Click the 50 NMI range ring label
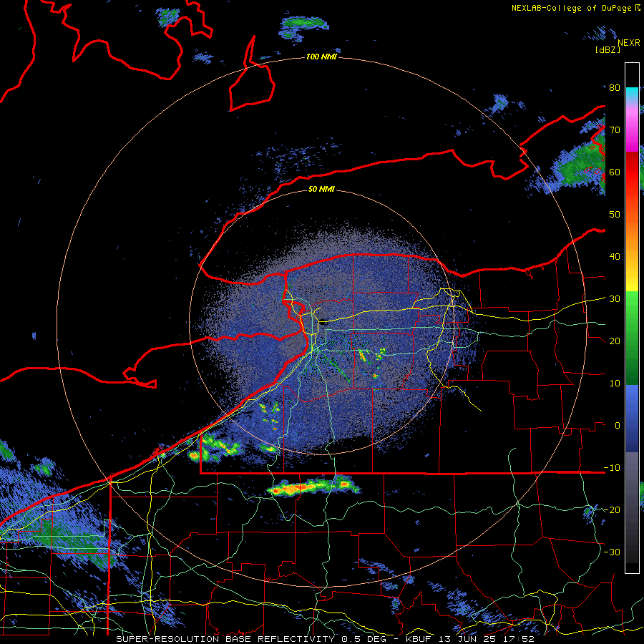The image size is (644, 644). click(x=321, y=190)
